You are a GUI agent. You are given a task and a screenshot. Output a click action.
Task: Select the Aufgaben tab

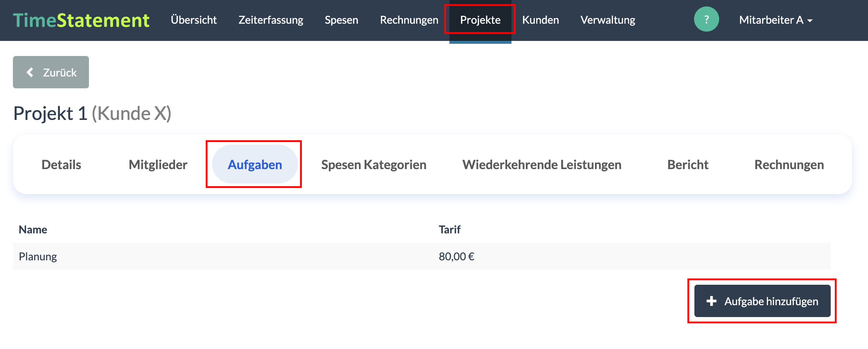click(255, 164)
